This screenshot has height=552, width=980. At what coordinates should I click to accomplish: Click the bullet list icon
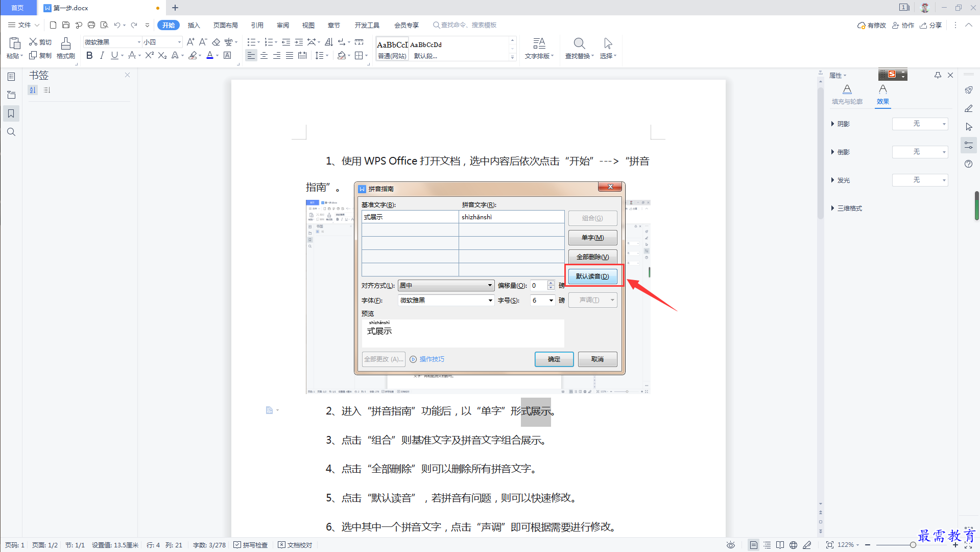click(x=251, y=42)
